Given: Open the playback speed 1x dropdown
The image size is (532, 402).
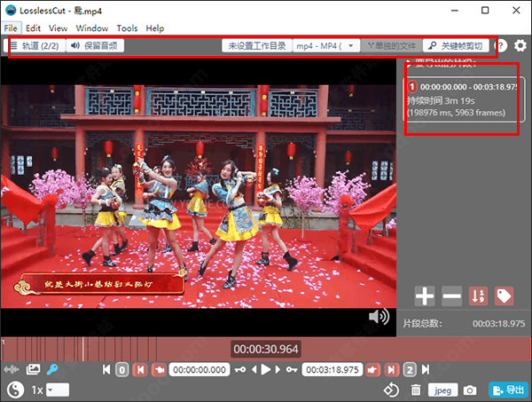Looking at the screenshot, I should (58, 390).
